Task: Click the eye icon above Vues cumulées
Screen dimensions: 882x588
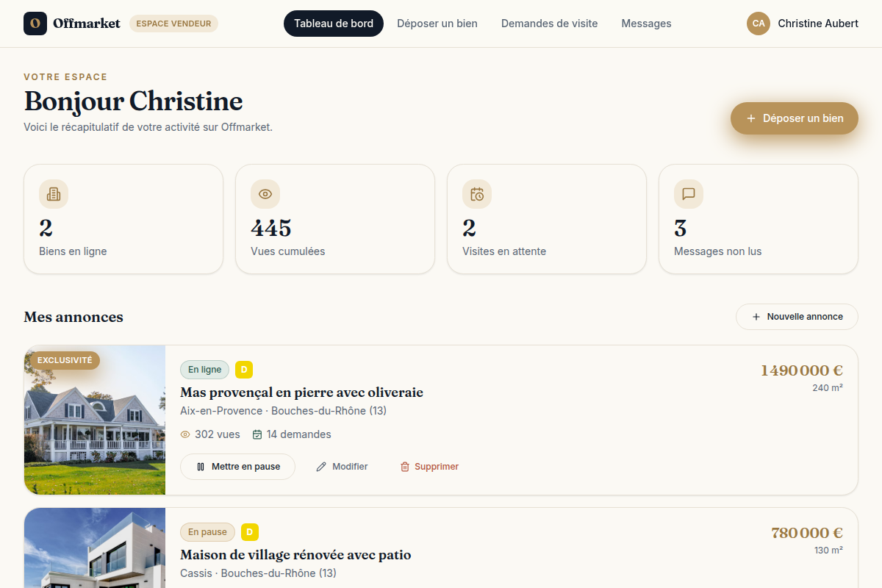Action: [265, 194]
